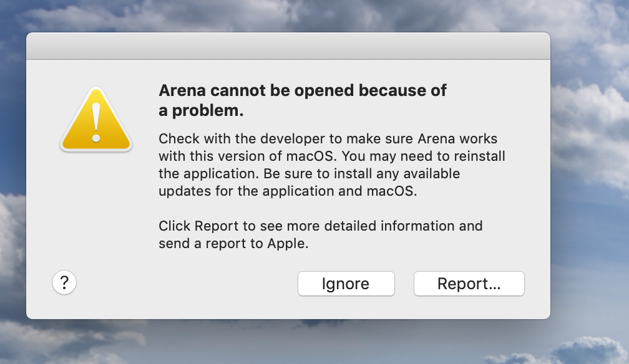This screenshot has width=629, height=364.
Task: Click the desktop wallpaper below the dialog
Action: tap(287, 343)
